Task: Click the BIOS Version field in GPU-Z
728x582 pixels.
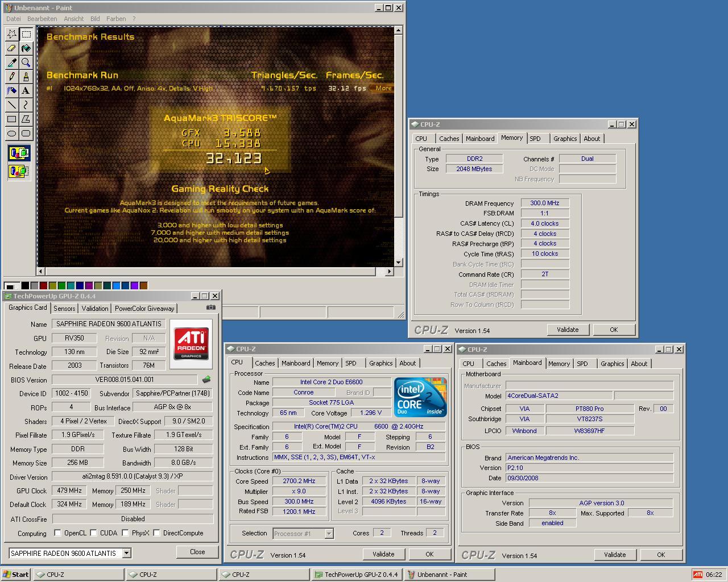Action: (125, 380)
